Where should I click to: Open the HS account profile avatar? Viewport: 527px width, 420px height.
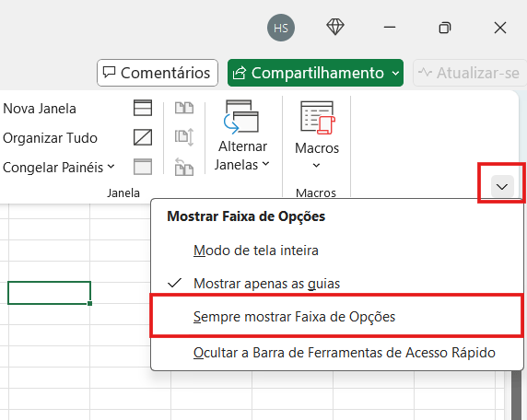281,28
